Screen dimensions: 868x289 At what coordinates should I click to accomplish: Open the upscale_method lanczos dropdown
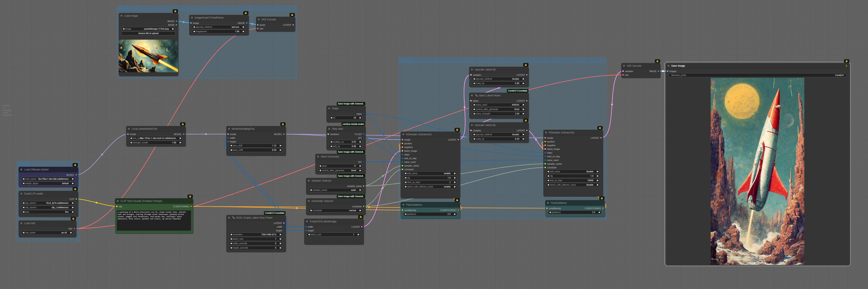click(x=218, y=27)
